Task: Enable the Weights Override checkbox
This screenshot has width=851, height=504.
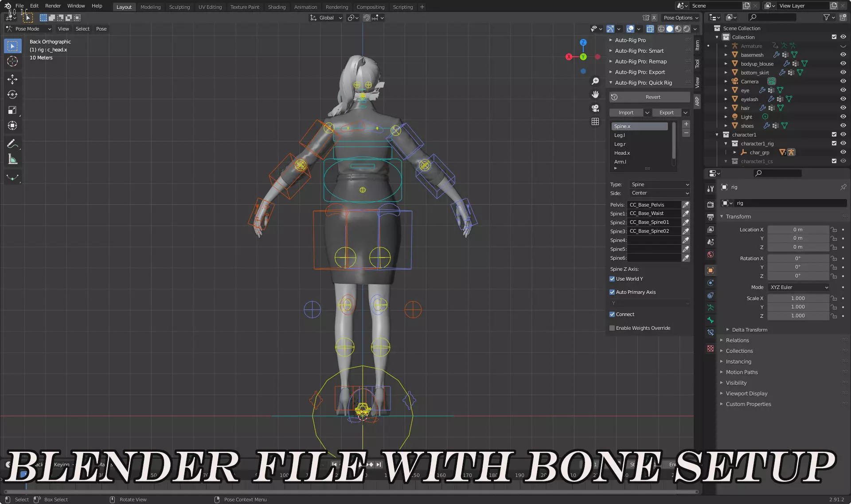Action: (612, 328)
